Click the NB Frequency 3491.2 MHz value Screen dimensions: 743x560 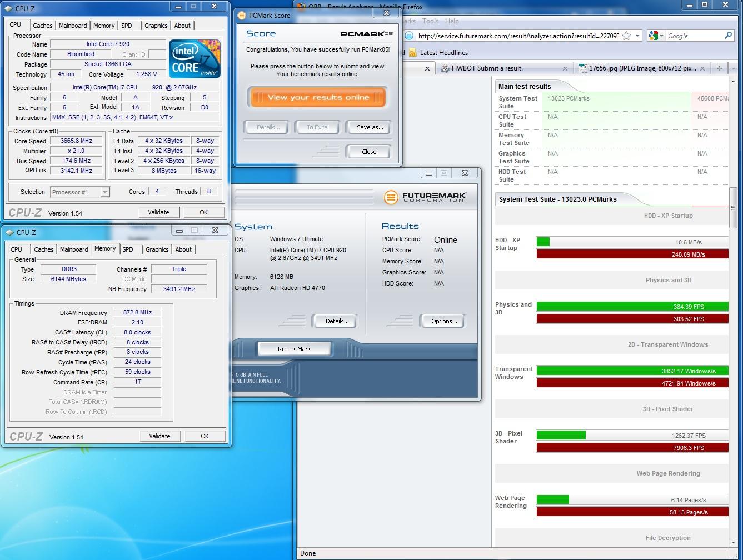tap(179, 289)
